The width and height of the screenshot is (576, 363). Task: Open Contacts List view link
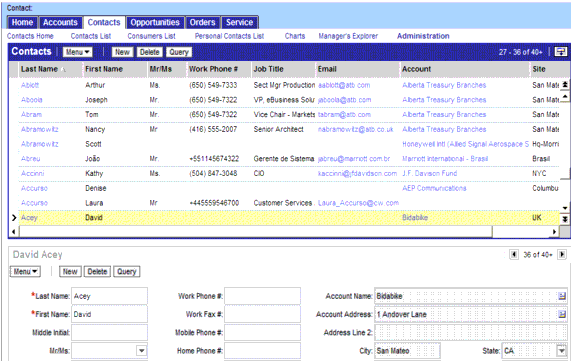pos(91,36)
